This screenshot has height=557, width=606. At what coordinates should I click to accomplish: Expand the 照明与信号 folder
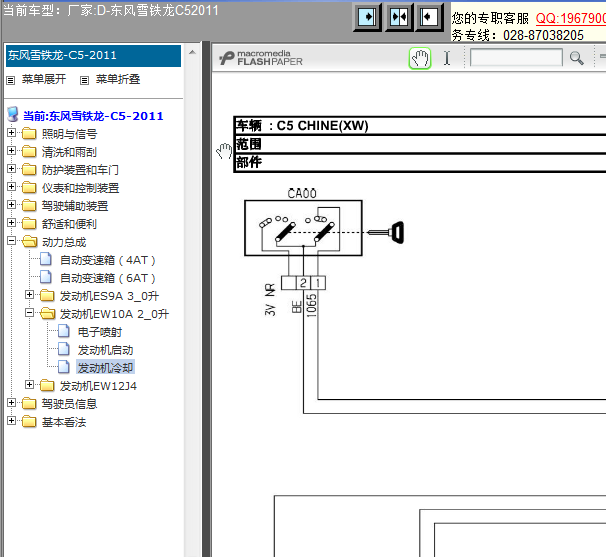click(11, 133)
